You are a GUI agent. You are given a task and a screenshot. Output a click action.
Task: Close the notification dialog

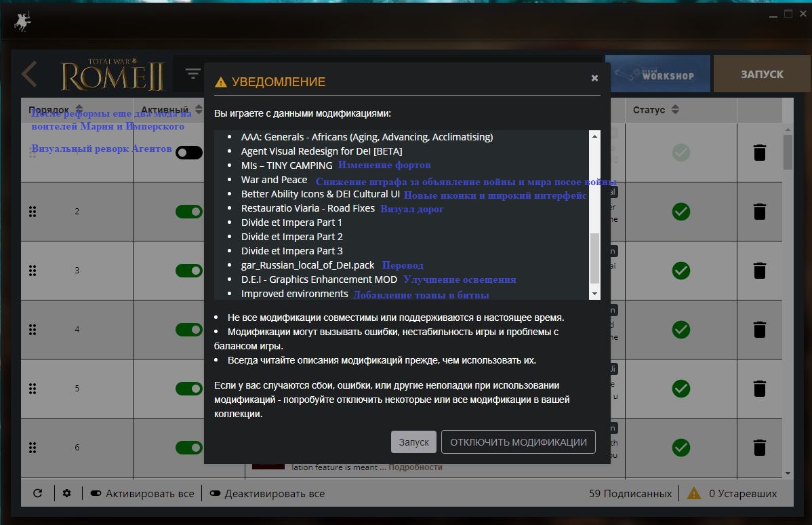tap(594, 78)
